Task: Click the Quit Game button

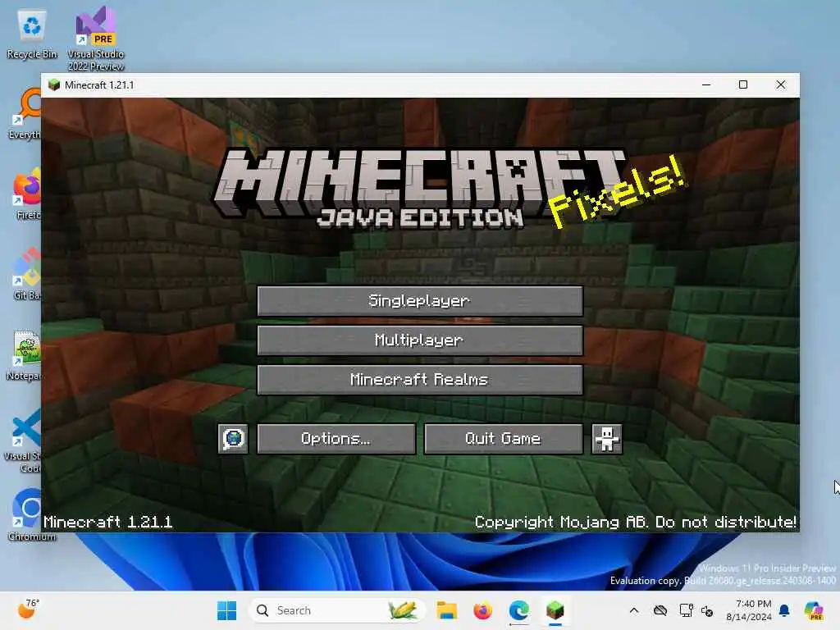Action: tap(503, 439)
